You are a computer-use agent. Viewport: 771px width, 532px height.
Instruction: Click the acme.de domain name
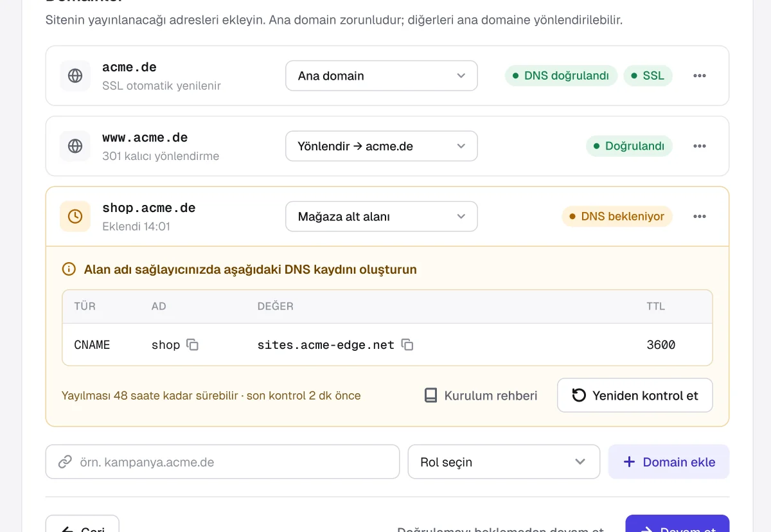pyautogui.click(x=129, y=67)
